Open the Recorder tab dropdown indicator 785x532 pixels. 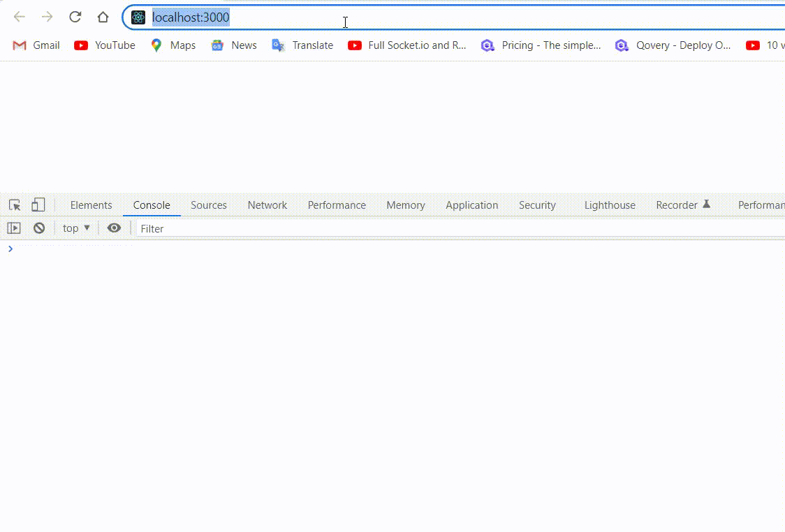[x=707, y=205]
